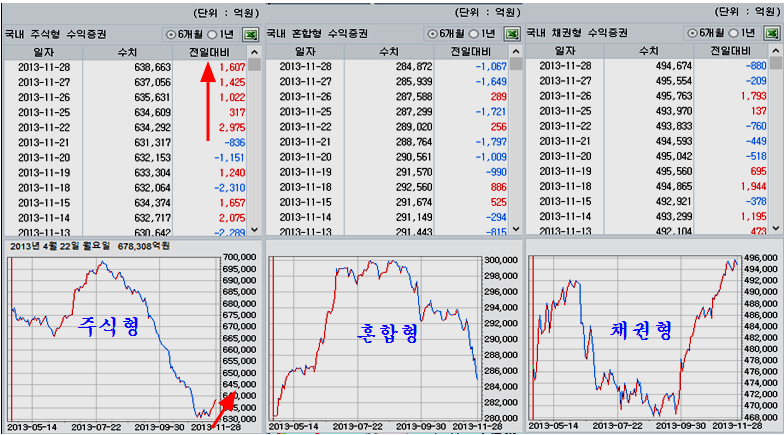784x435 pixels.
Task: Select 2013-11-22 row showing 289,020 in 혼합형
Action: point(390,127)
